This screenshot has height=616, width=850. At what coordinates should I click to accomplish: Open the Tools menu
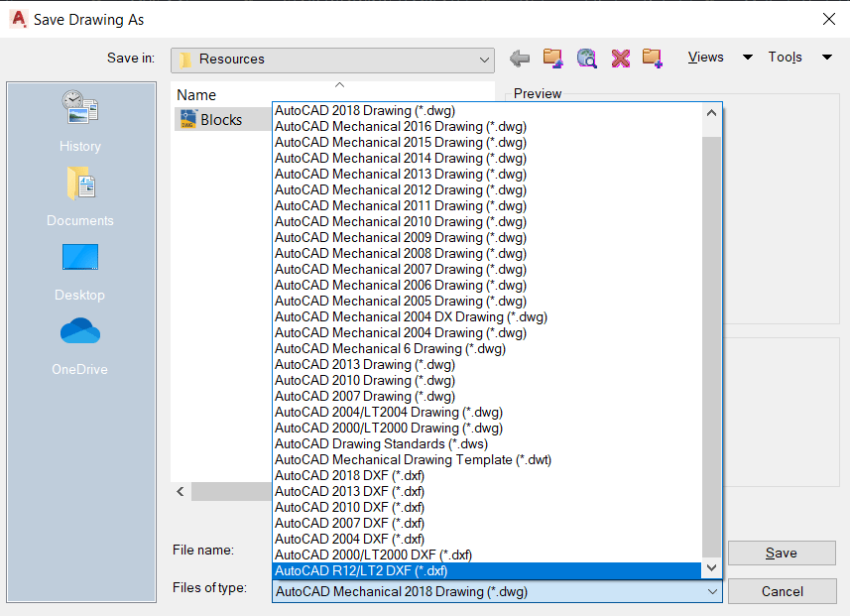tap(786, 58)
